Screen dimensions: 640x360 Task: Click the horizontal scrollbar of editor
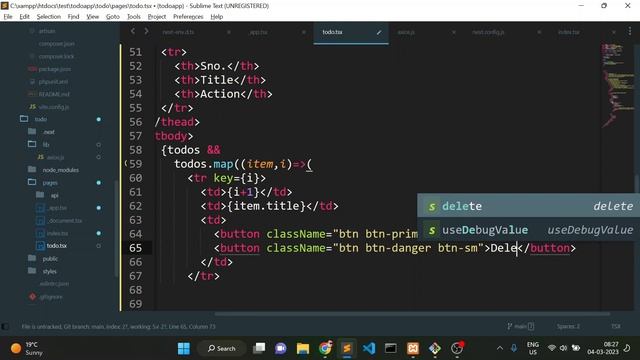[412, 314]
